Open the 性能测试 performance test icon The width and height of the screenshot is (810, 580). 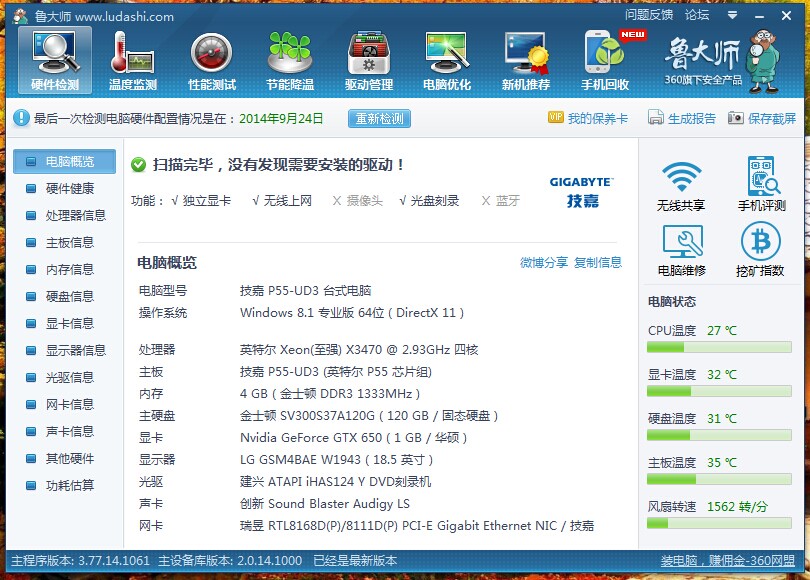(x=211, y=60)
